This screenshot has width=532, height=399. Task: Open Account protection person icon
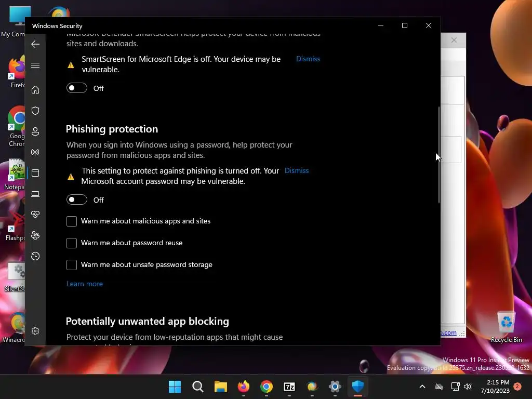tap(35, 131)
